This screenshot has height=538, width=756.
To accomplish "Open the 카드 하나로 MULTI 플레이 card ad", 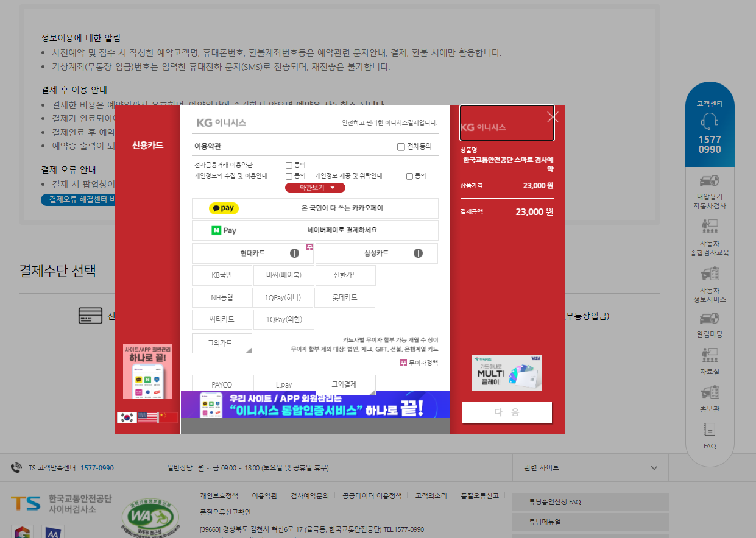I will pyautogui.click(x=507, y=372).
